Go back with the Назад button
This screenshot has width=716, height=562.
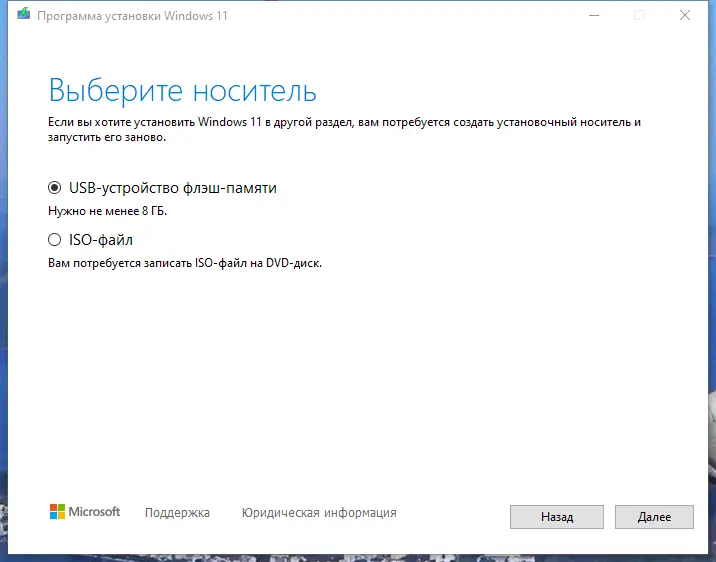[557, 517]
